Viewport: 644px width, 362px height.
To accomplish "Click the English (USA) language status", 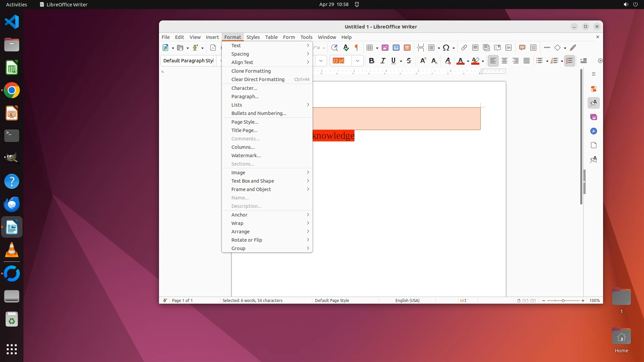I will pos(407,300).
